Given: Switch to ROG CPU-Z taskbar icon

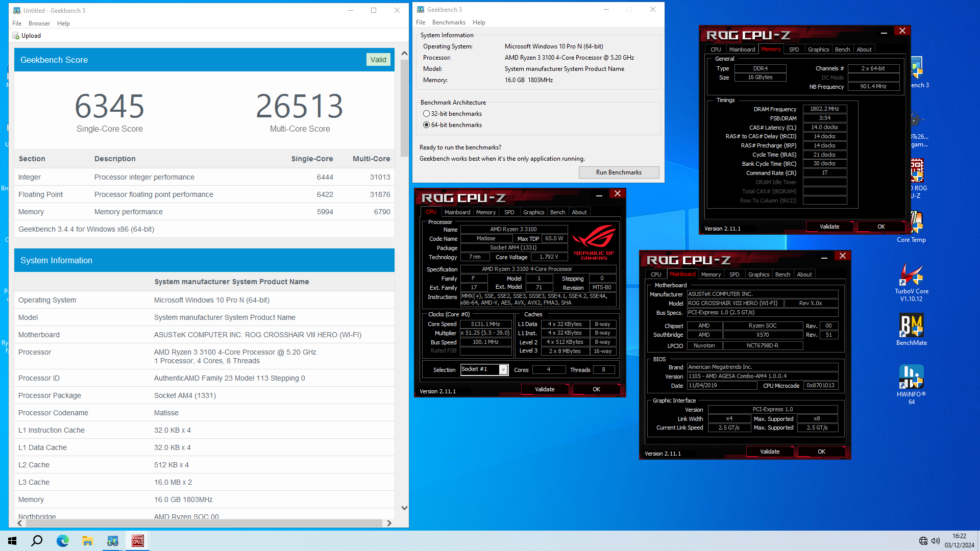Looking at the screenshot, I should click(137, 541).
